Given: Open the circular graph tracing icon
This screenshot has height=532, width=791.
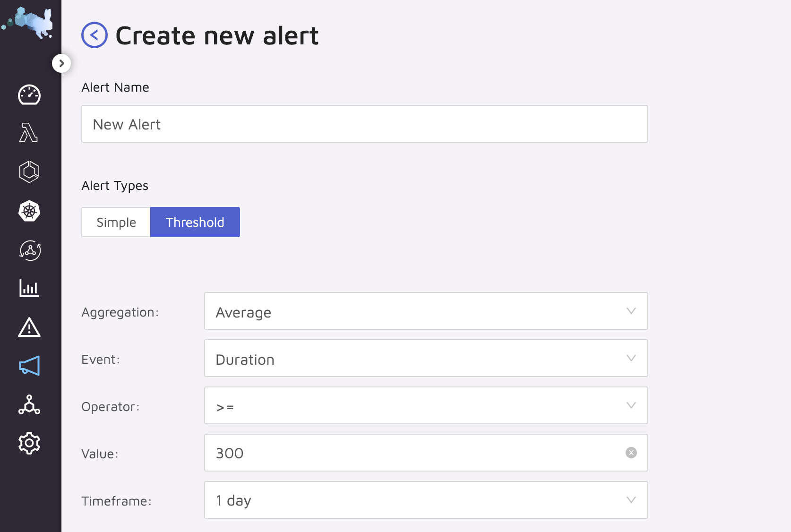Looking at the screenshot, I should (30, 250).
